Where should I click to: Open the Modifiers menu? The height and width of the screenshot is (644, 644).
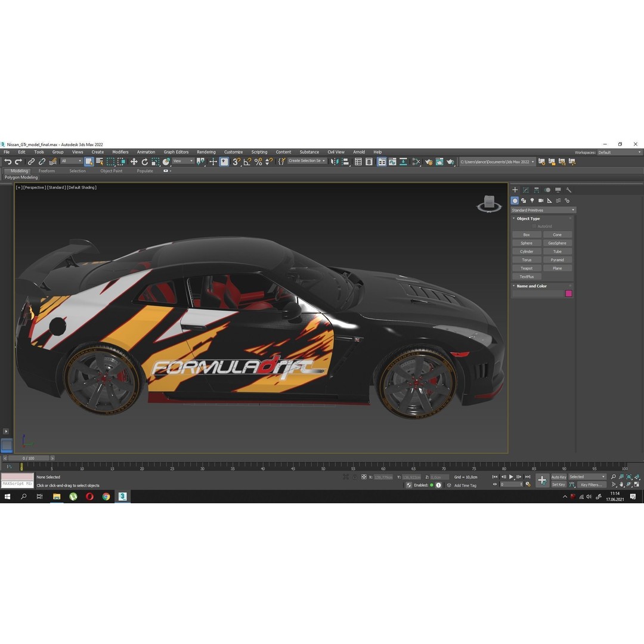point(120,152)
